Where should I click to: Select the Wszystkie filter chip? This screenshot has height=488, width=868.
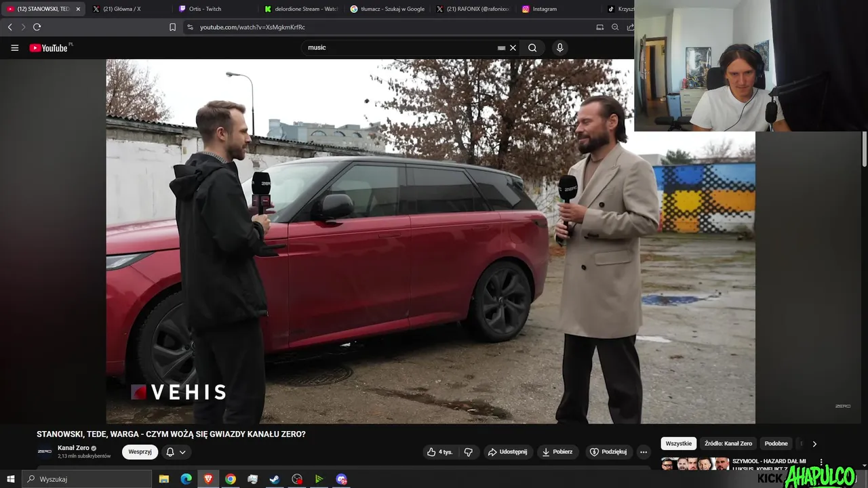[x=679, y=443]
